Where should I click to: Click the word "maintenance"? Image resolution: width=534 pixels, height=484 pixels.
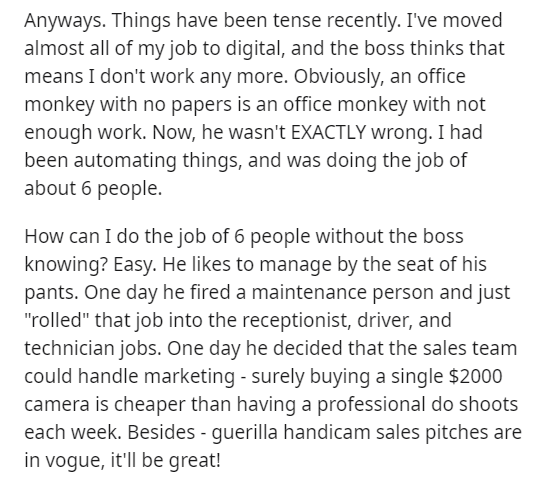309,292
